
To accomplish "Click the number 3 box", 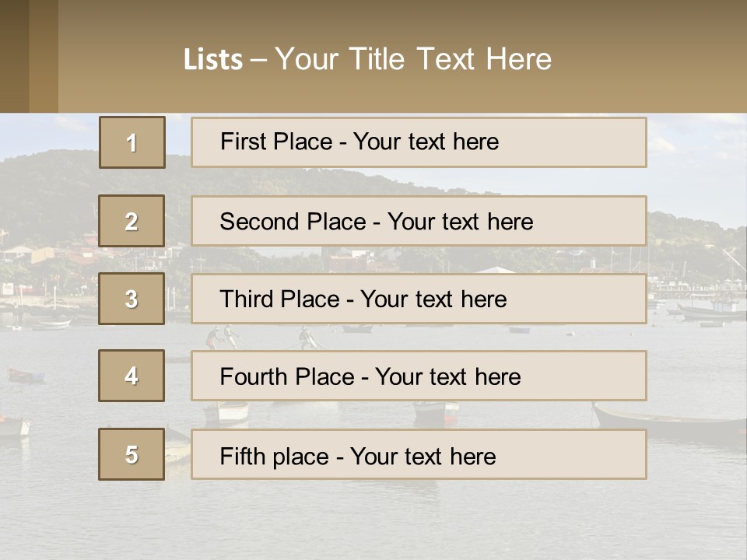I will (x=132, y=299).
